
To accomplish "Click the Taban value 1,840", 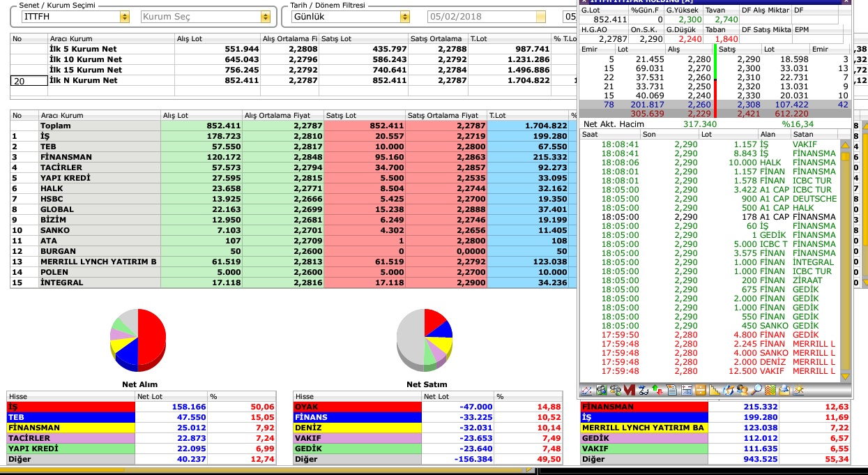I will [x=726, y=39].
